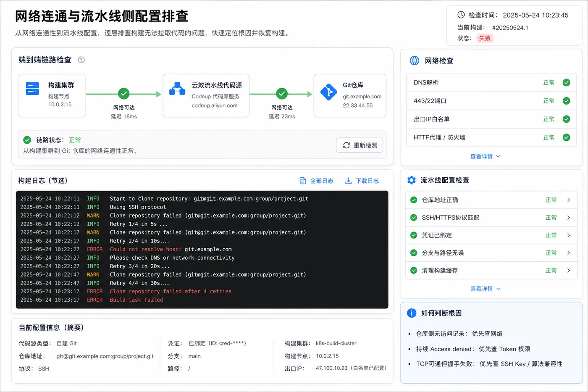Click the document icon of 全部日志

pos(303,181)
